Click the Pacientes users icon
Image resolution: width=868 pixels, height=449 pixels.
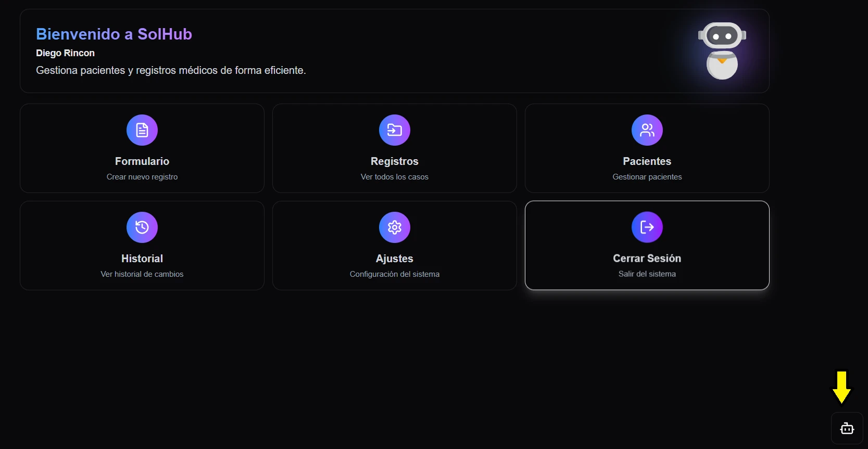click(x=647, y=130)
